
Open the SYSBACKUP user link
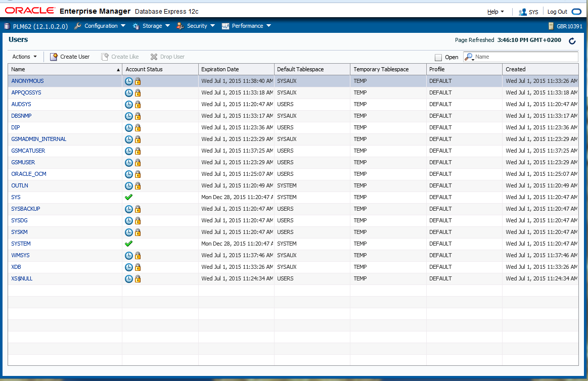25,209
